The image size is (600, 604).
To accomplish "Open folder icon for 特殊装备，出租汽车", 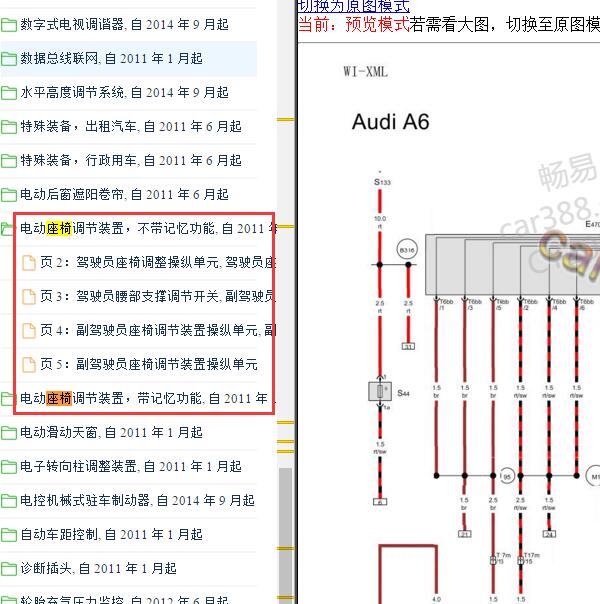I will pyautogui.click(x=8, y=127).
